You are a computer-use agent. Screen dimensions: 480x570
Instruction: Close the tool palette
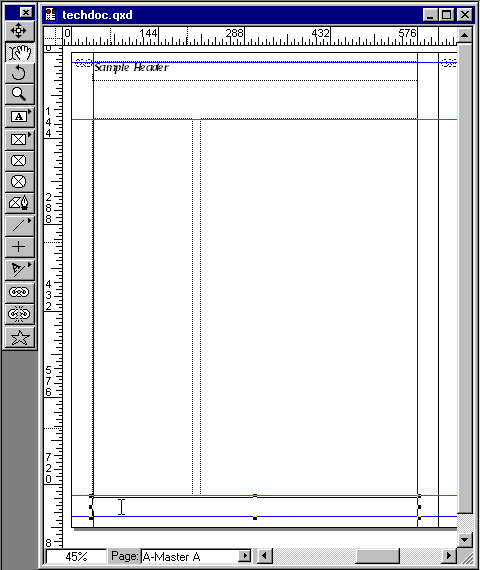(x=26, y=13)
